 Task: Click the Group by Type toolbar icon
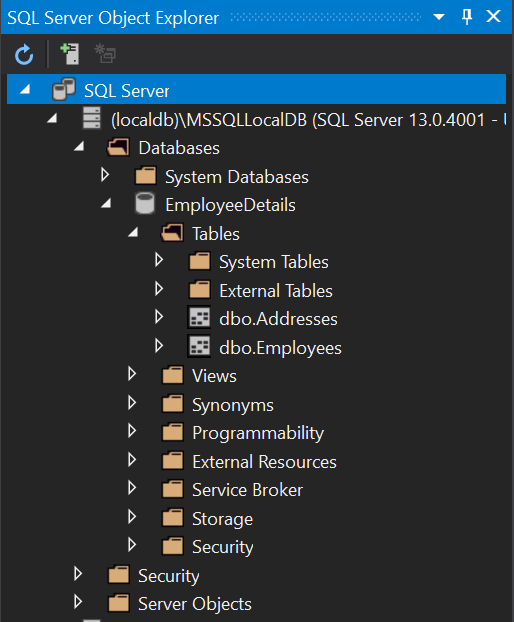pos(105,54)
